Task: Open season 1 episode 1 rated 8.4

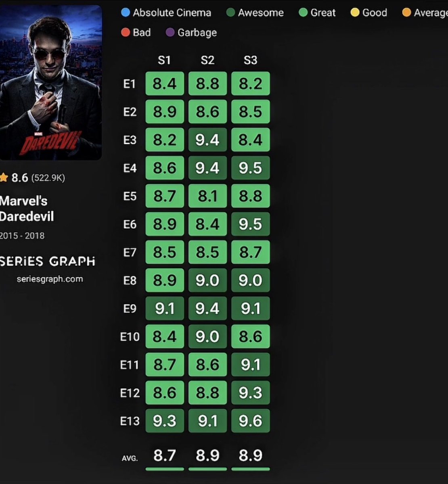Action: pos(165,83)
